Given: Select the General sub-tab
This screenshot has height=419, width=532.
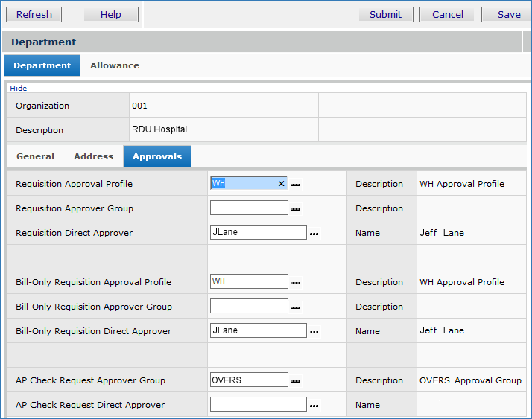Looking at the screenshot, I should pyautogui.click(x=36, y=156).
